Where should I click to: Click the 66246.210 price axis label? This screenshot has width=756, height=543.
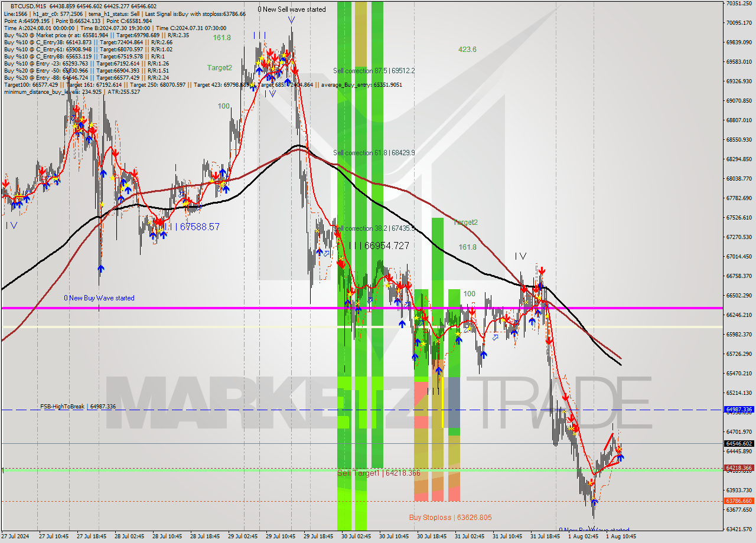point(739,315)
